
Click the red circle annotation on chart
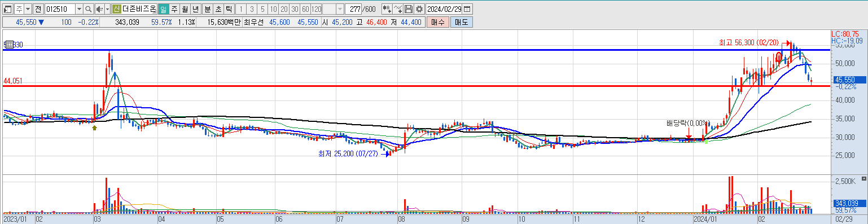pos(779,57)
